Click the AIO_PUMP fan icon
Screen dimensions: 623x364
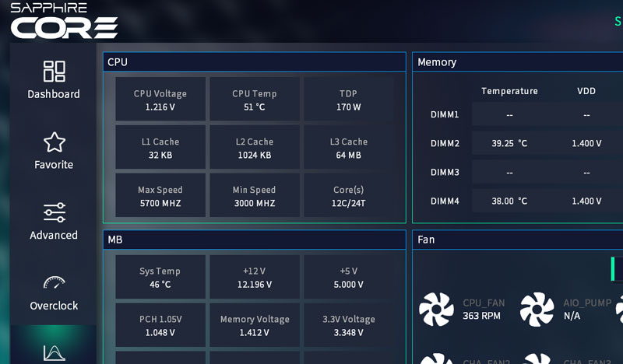pyautogui.click(x=537, y=309)
